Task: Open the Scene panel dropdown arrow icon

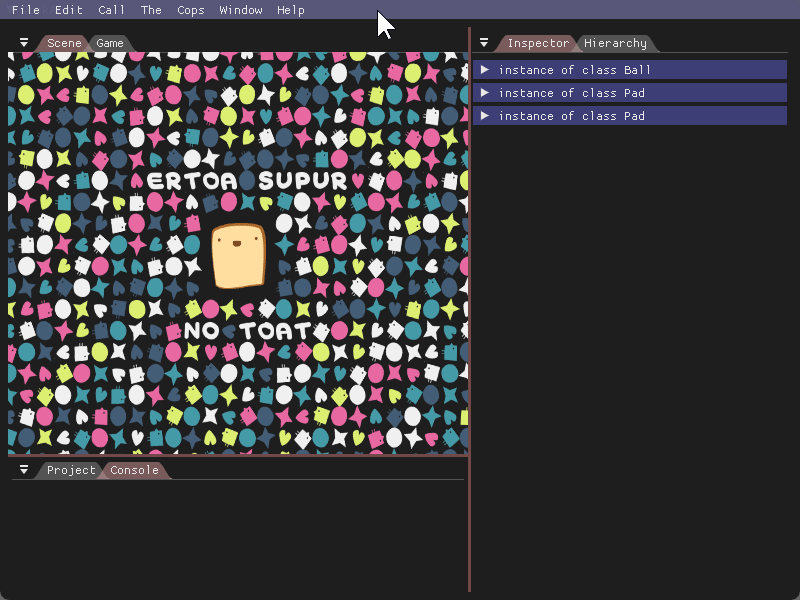Action: click(x=24, y=43)
